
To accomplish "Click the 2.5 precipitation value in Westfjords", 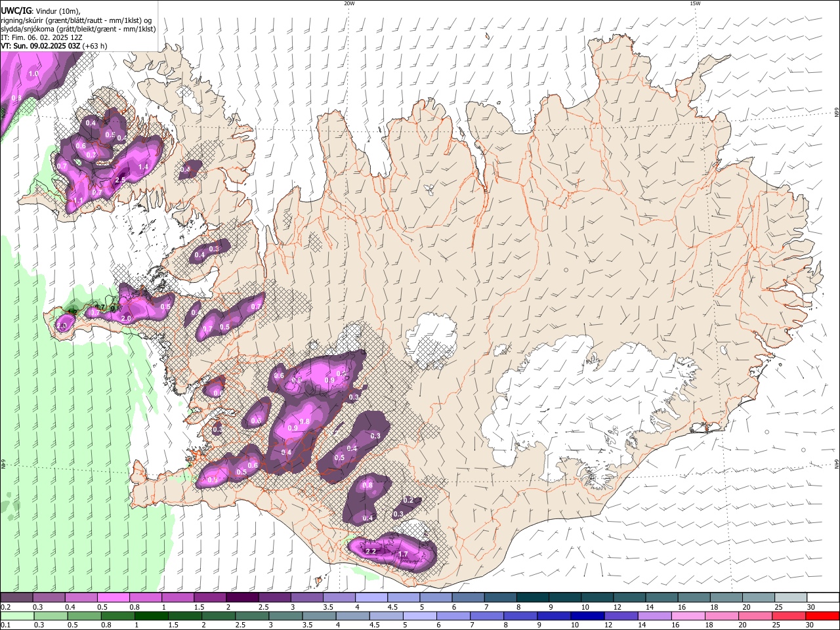I will click(x=120, y=180).
